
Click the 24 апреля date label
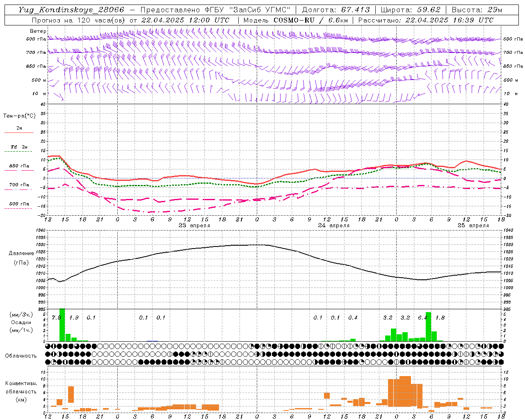tap(334, 226)
